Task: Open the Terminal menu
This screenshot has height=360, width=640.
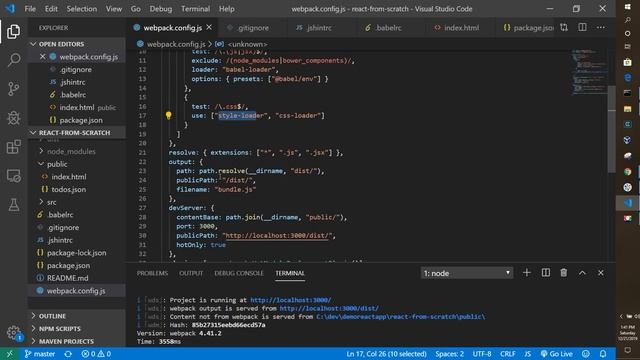Action: (196, 9)
